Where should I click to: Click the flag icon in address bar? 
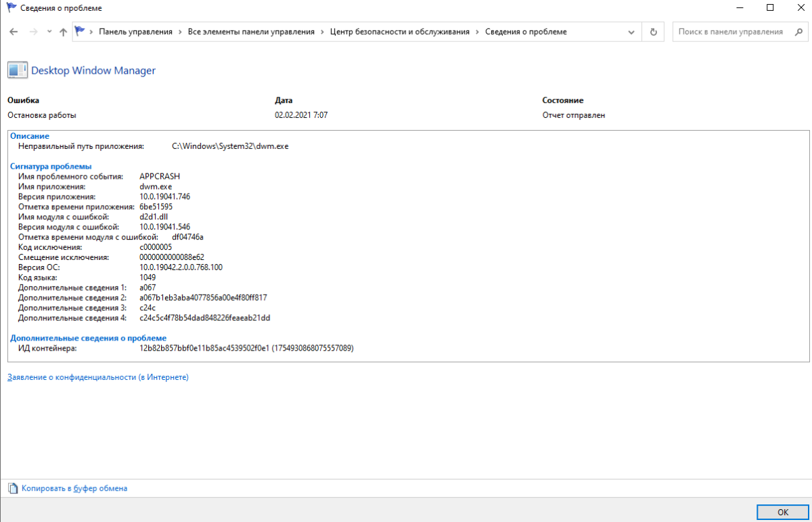pyautogui.click(x=81, y=31)
